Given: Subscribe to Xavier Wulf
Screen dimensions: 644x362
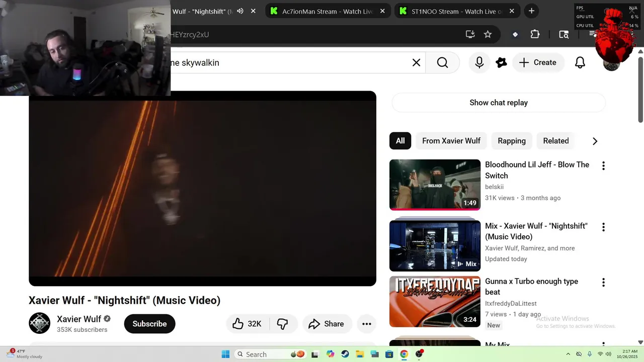Looking at the screenshot, I should (x=149, y=324).
